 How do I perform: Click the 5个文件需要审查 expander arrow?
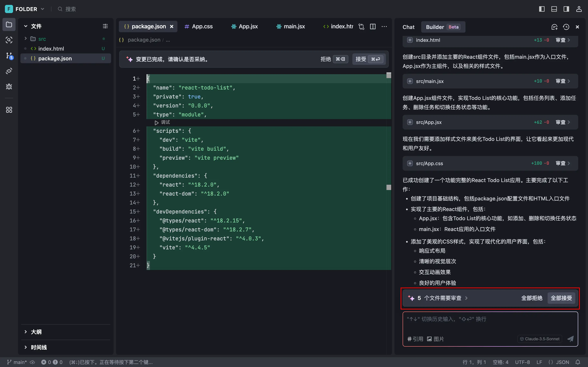coord(467,298)
